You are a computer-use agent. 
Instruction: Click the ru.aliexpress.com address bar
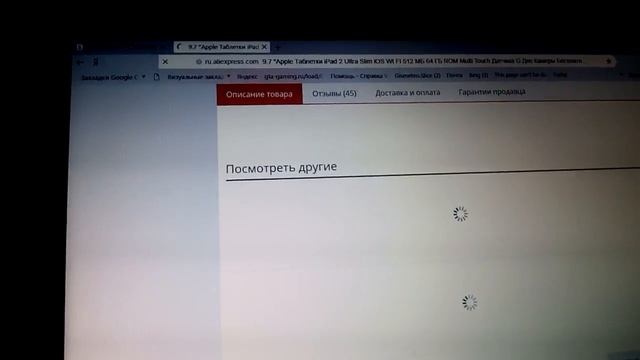(387, 61)
